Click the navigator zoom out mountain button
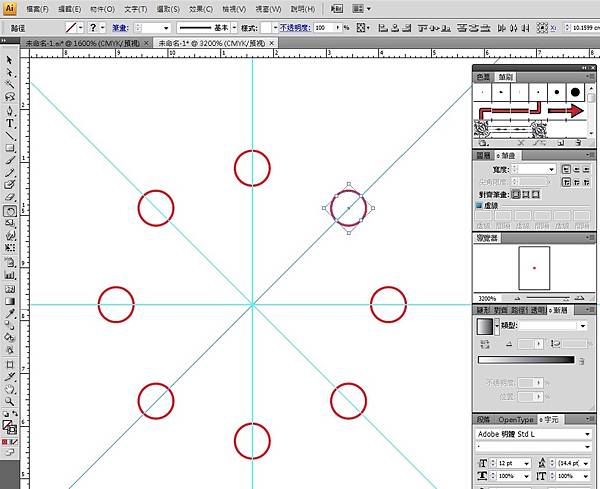Viewport: 600px width, 489px height. click(x=517, y=298)
